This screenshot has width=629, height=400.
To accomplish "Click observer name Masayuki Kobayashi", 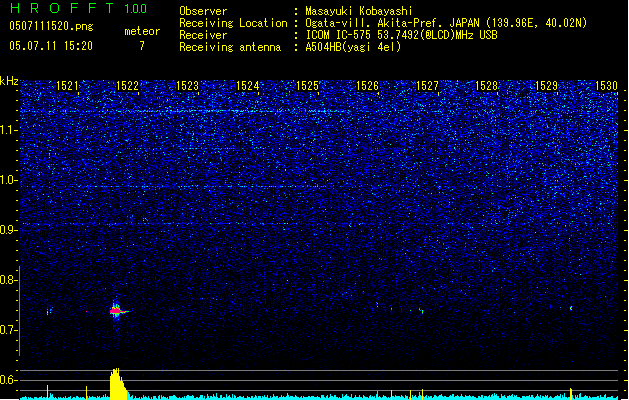I will pyautogui.click(x=359, y=11).
